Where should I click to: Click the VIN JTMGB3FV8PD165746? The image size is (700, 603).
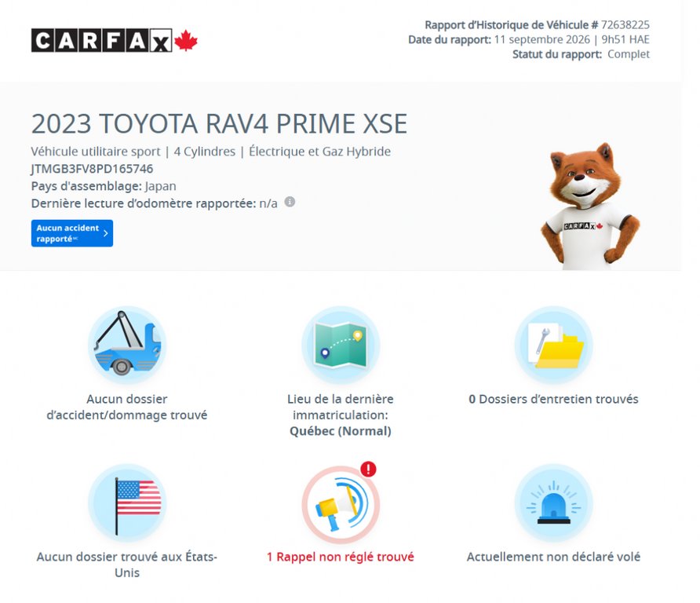point(92,169)
